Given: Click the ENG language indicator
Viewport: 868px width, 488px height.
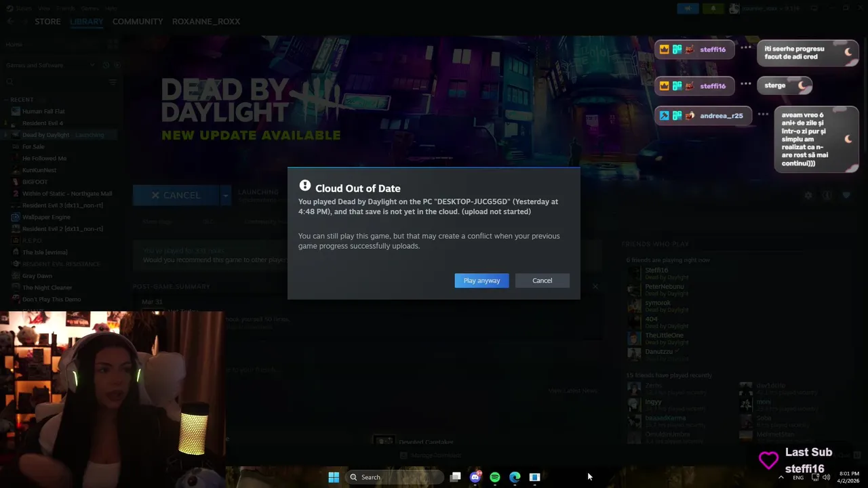Looking at the screenshot, I should pos(798,477).
